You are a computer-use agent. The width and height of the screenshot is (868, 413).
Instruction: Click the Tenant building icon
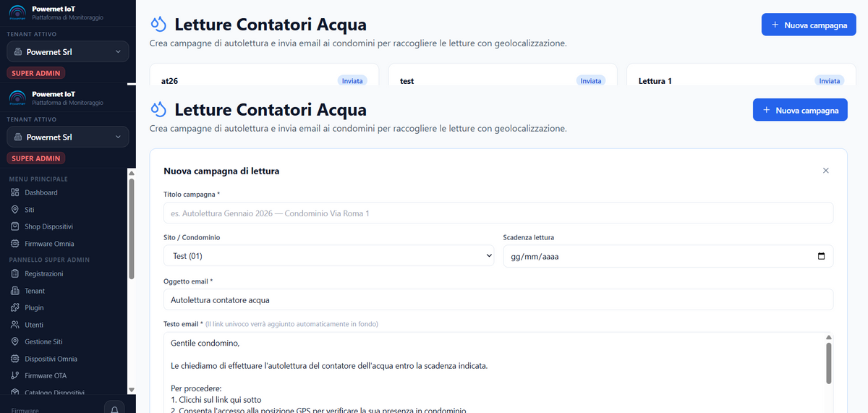click(x=15, y=291)
